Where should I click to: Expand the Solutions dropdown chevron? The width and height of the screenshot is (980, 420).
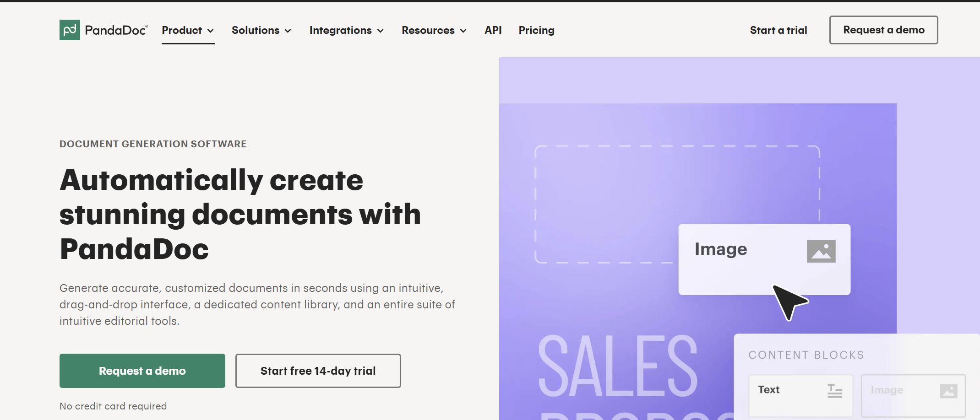point(288,31)
